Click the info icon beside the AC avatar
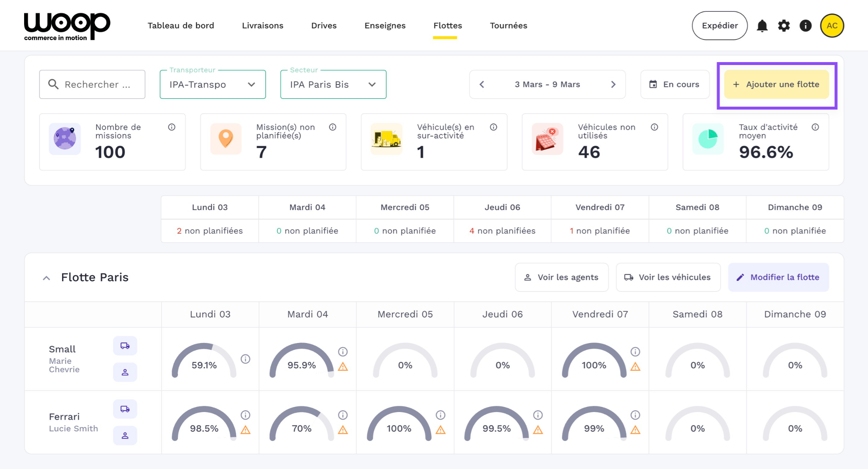The image size is (868, 469). point(805,26)
